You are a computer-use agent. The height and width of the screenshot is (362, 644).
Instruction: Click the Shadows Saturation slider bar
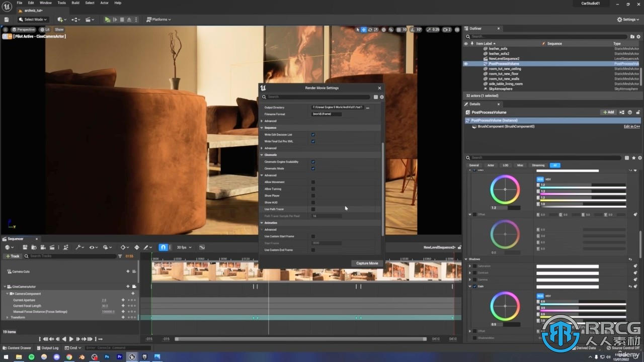pyautogui.click(x=568, y=266)
